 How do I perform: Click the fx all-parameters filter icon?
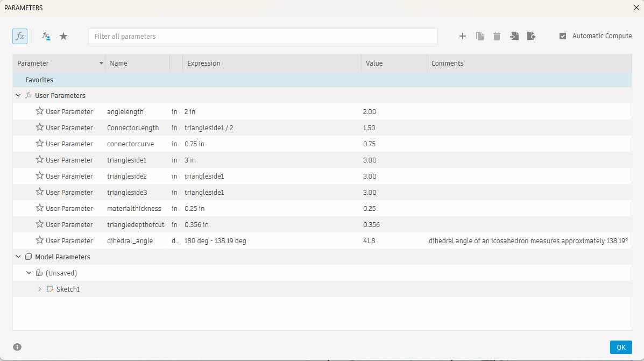tap(20, 36)
